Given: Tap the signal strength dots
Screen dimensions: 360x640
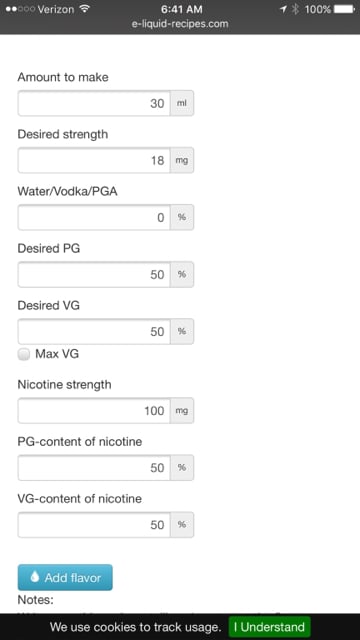Looking at the screenshot, I should 20,9.
